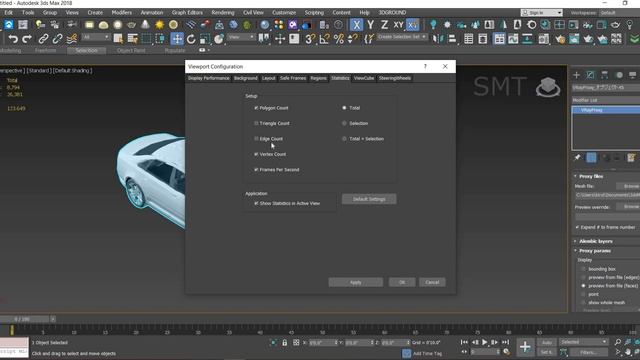Switch to the Background tab
Screen dimensions: 640x360
246,78
